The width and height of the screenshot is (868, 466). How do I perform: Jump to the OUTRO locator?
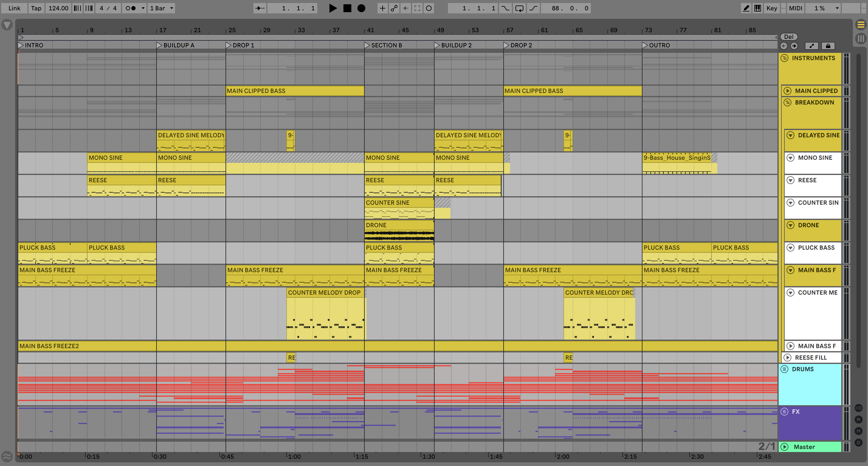click(656, 45)
